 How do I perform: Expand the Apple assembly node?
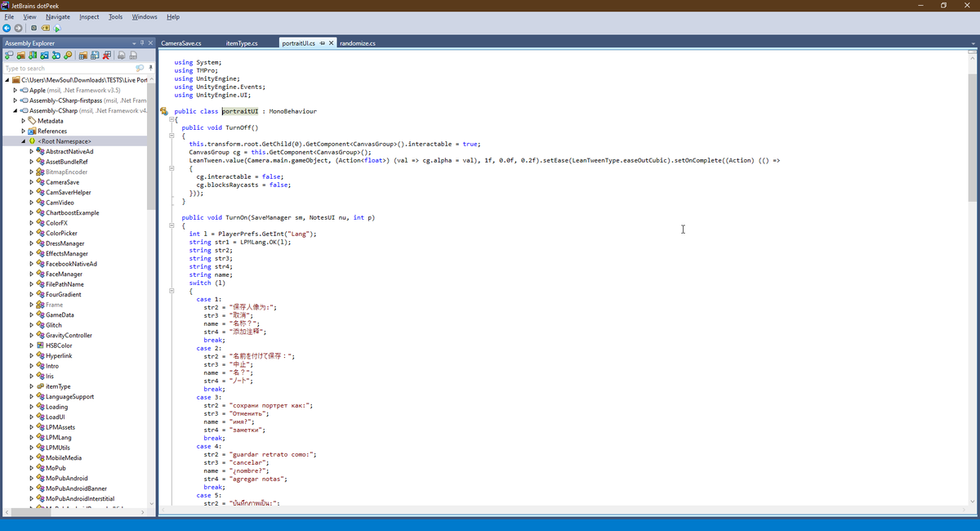15,90
